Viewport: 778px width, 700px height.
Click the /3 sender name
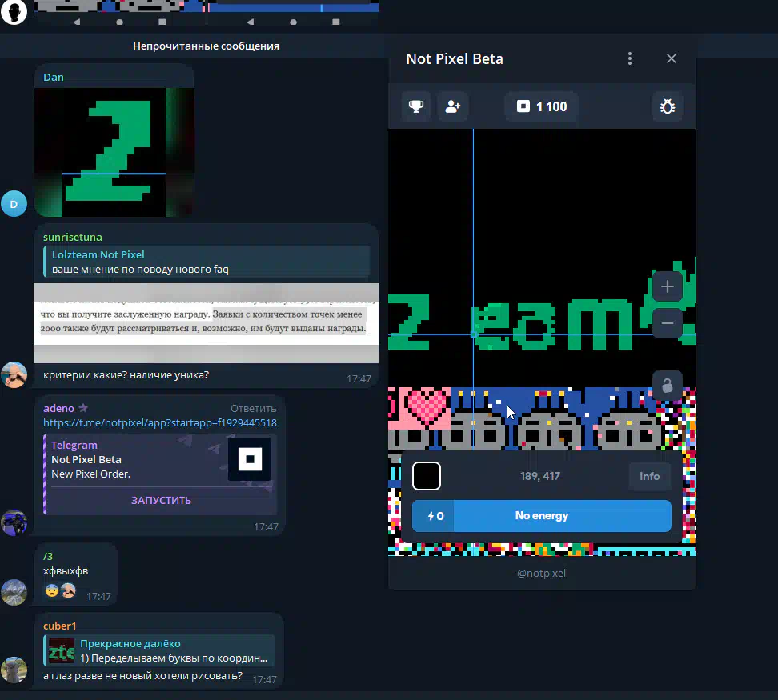[x=48, y=556]
